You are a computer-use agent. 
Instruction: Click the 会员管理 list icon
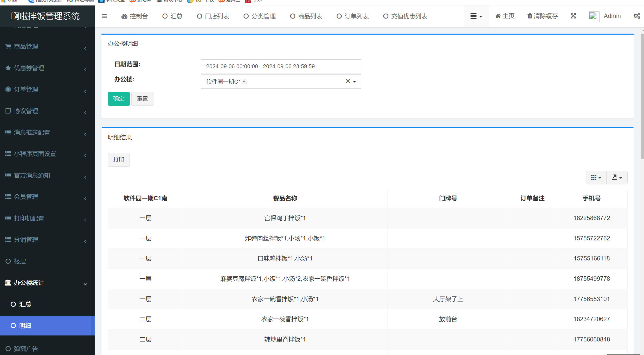pos(8,197)
